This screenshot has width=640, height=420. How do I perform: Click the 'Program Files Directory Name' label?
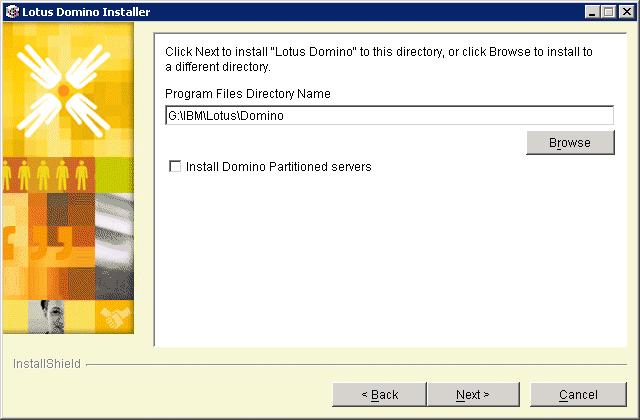point(248,93)
